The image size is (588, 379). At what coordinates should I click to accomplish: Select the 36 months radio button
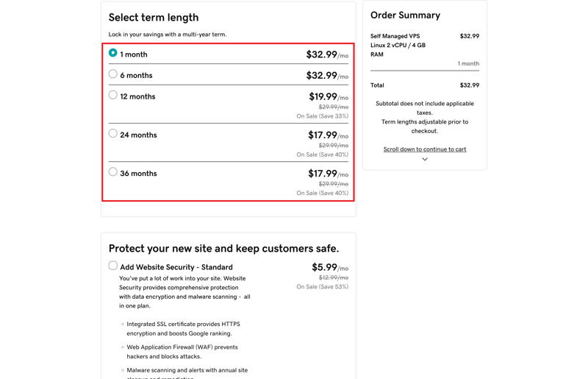click(113, 172)
